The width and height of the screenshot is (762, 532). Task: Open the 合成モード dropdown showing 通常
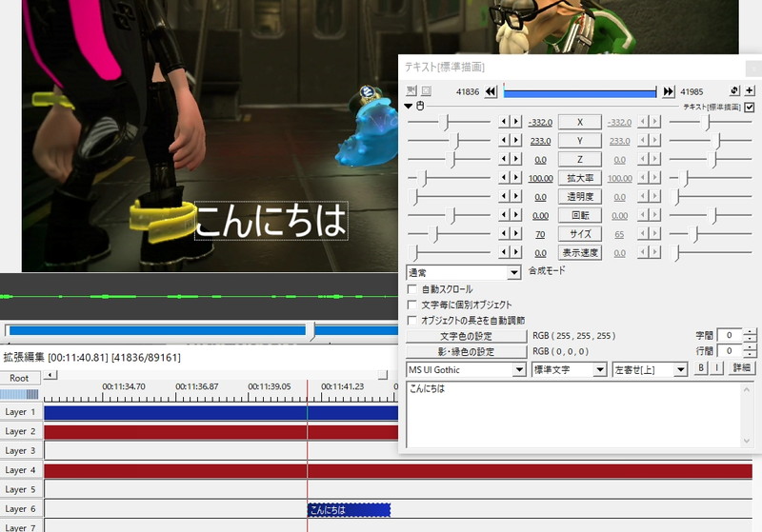[x=464, y=273]
